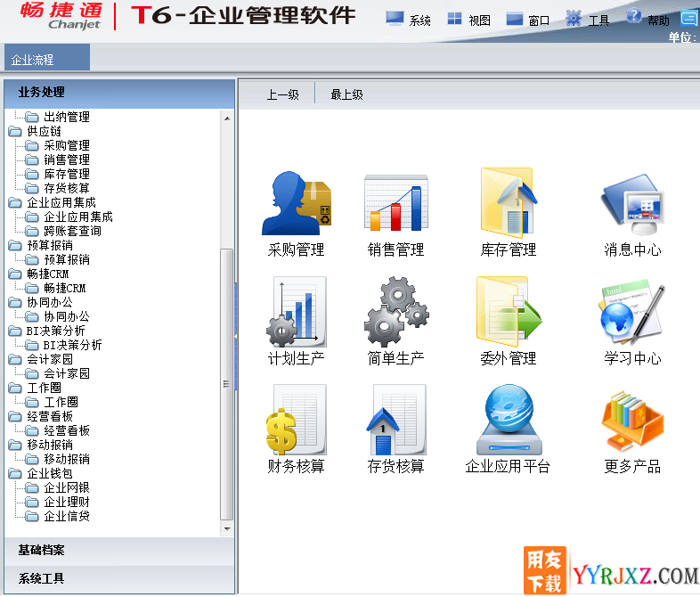Switch to the 企业流程 tab
700x597 pixels.
47,58
